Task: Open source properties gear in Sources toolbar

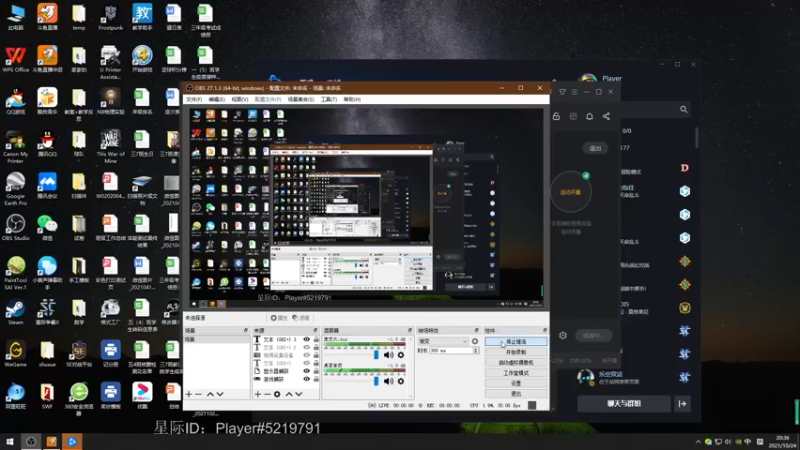Action: pos(277,394)
